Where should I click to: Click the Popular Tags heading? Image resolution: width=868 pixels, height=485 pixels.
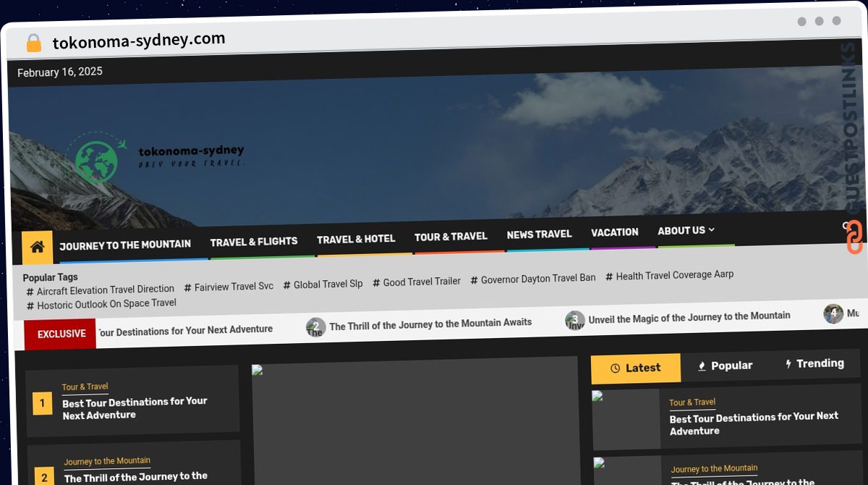[x=50, y=277]
